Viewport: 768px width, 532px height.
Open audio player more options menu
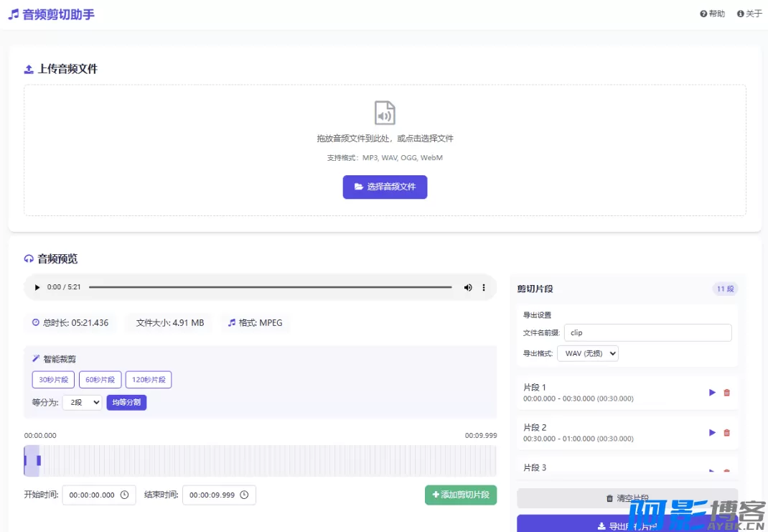click(x=484, y=287)
